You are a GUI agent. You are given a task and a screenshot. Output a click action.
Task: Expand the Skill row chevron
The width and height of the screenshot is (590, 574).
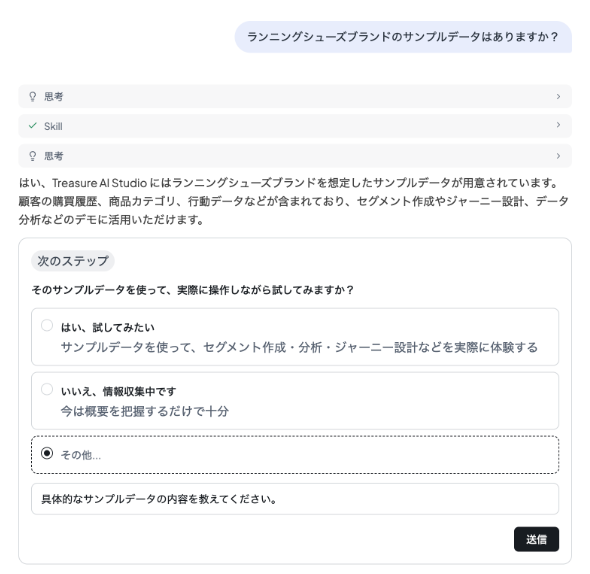558,125
